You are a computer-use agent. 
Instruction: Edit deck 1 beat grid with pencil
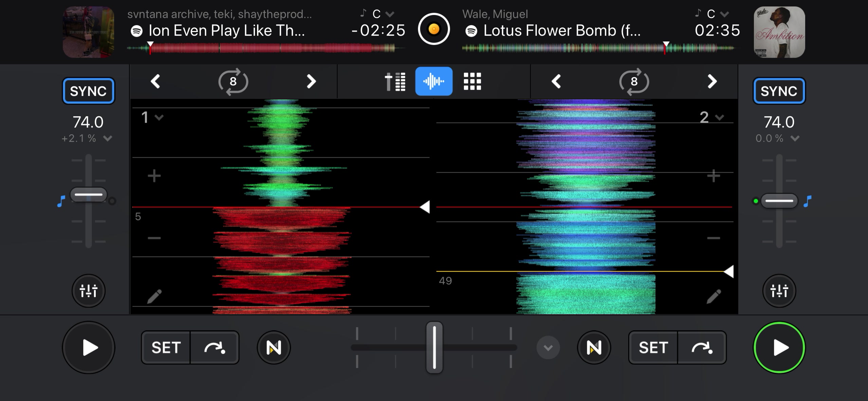155,296
